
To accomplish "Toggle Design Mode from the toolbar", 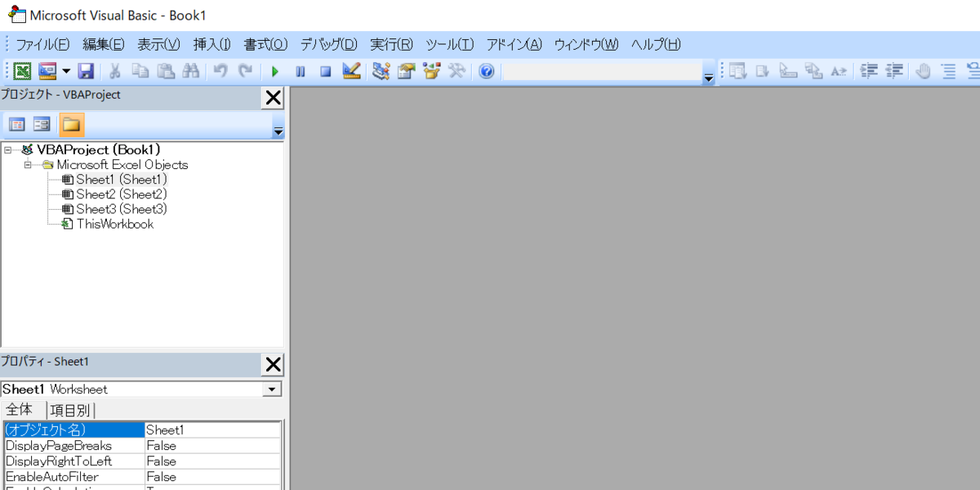I will point(351,71).
